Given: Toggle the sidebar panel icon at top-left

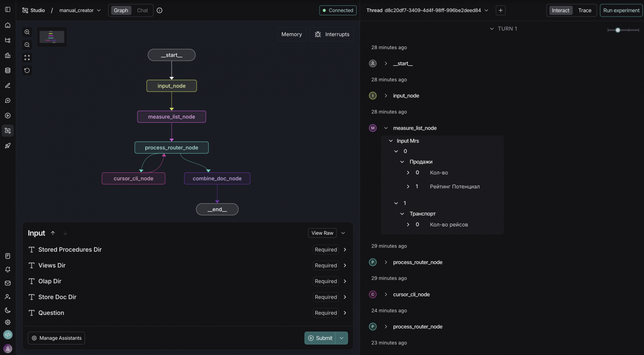Looking at the screenshot, I should click(x=7, y=10).
